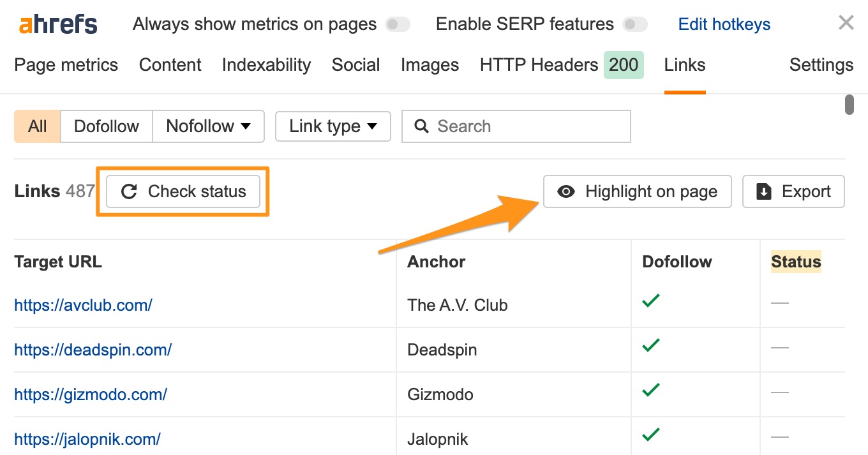Enable Always show metrics on pages
The width and height of the screenshot is (868, 455).
pyautogui.click(x=397, y=24)
